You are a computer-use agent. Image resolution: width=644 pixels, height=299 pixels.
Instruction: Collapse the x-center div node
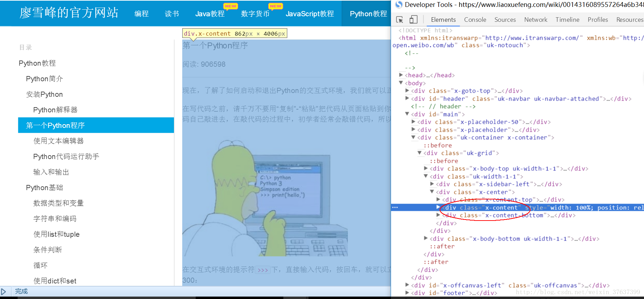coord(432,192)
